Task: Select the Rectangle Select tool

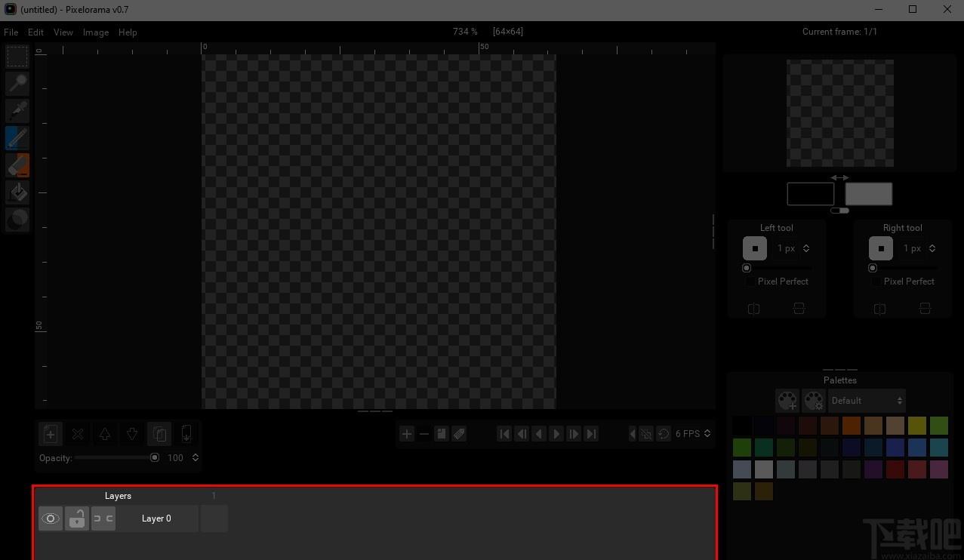Action: (17, 57)
